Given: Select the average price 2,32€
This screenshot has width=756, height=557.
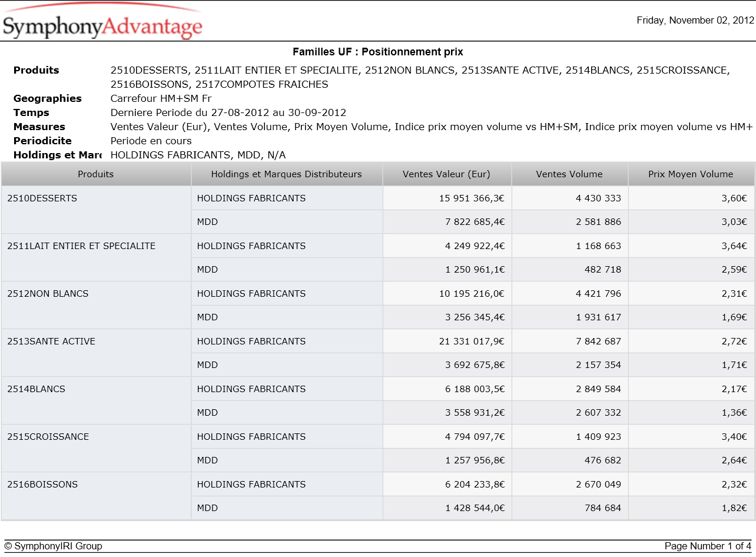Looking at the screenshot, I should (734, 485).
